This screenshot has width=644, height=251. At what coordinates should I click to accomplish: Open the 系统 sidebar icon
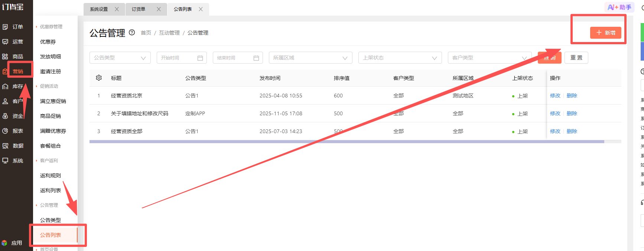tap(5, 161)
